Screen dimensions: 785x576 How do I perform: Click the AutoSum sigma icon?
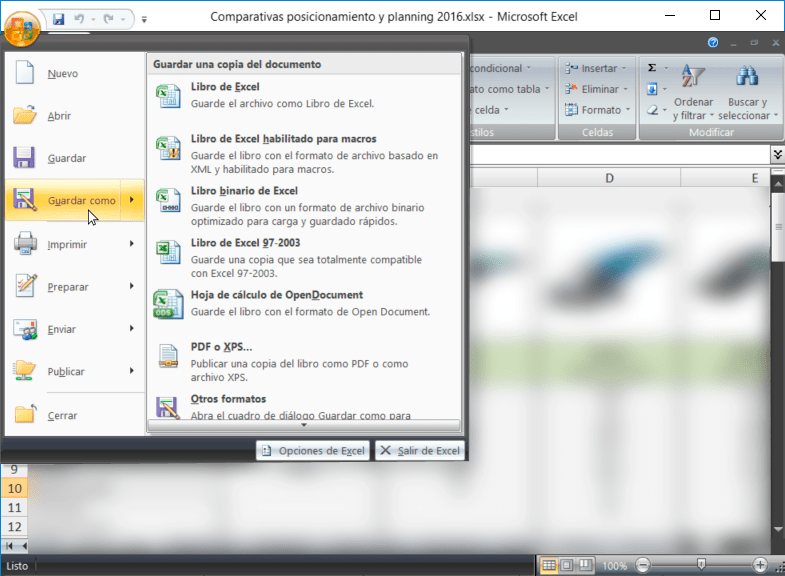click(x=652, y=68)
